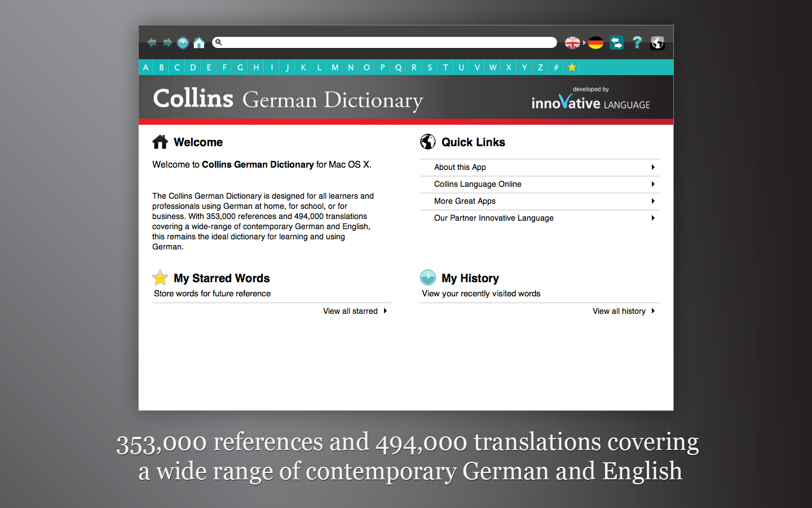Click 'View your recently visited words' text
812x508 pixels.
point(481,294)
